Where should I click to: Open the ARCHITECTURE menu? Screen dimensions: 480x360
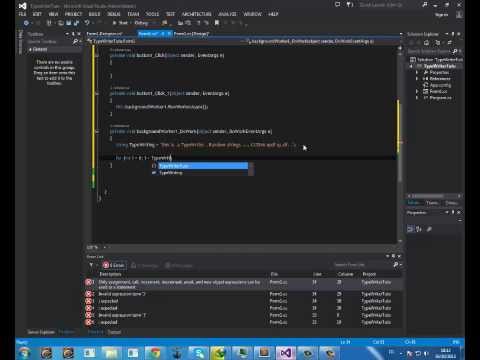(x=197, y=14)
